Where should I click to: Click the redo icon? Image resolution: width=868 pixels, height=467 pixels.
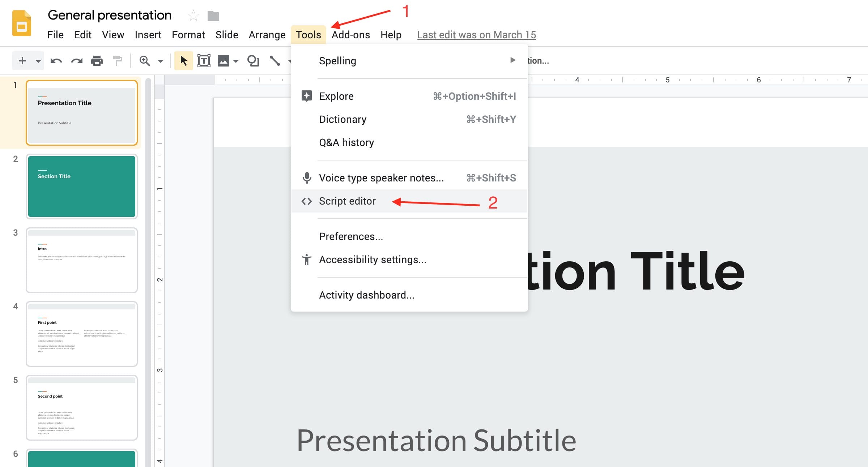pos(76,60)
